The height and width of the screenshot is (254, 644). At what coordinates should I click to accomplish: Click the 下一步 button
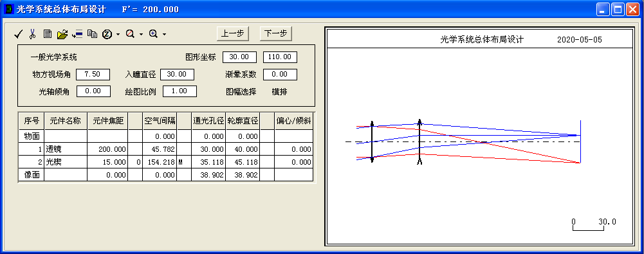coord(275,34)
